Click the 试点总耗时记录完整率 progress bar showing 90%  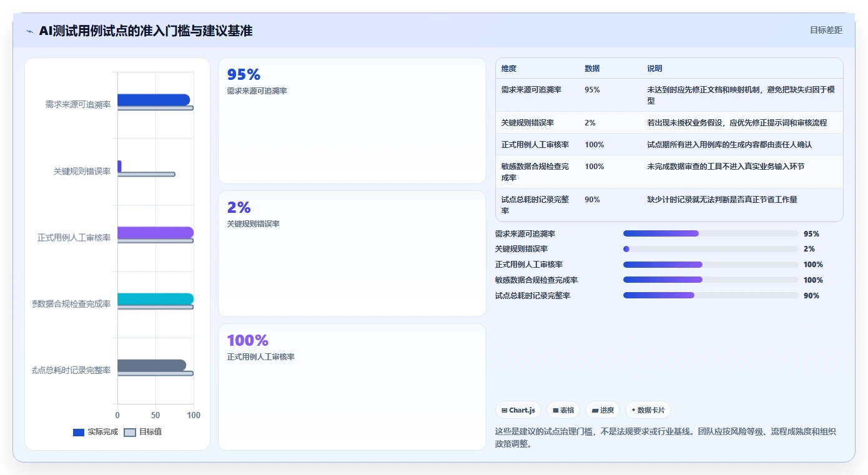711,296
